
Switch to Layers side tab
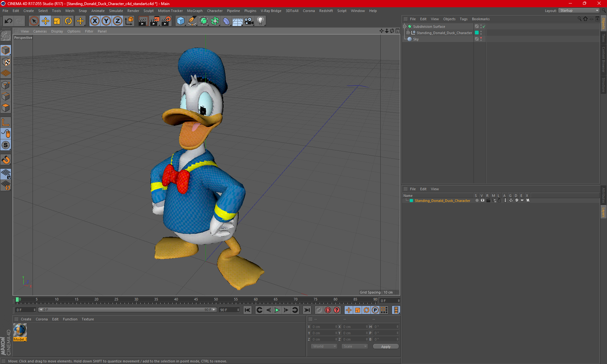click(x=604, y=212)
